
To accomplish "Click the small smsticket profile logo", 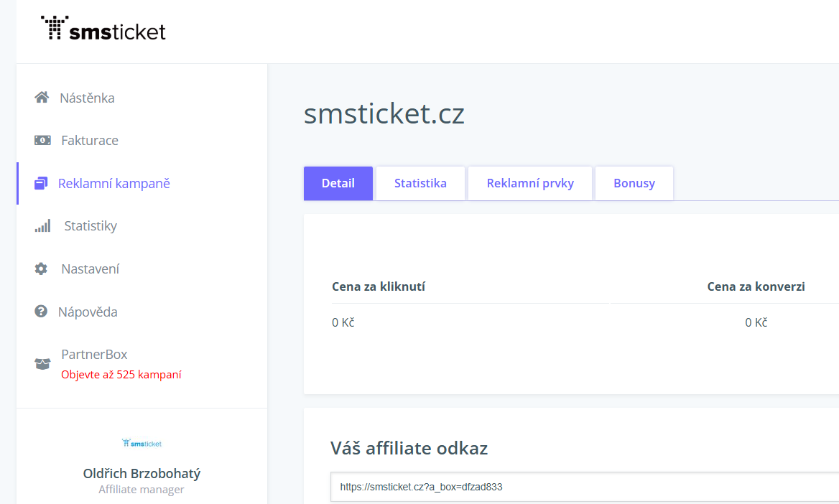I will (142, 443).
